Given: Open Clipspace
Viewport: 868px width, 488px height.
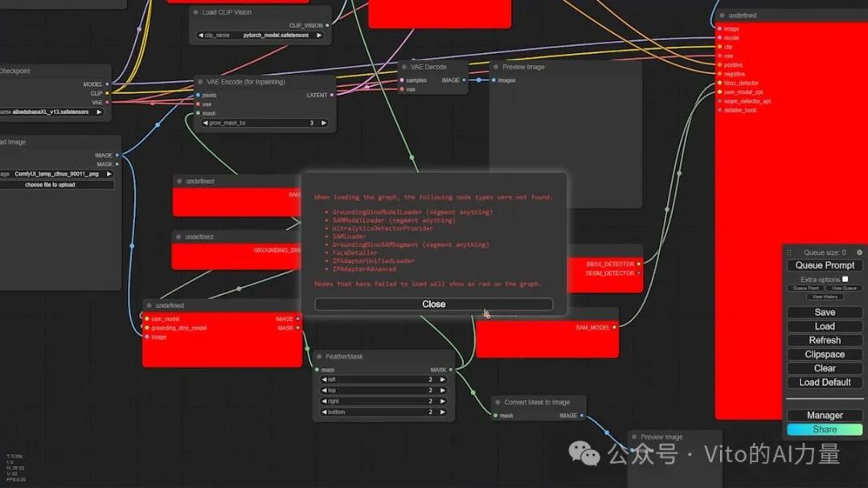Looking at the screenshot, I should point(825,355).
